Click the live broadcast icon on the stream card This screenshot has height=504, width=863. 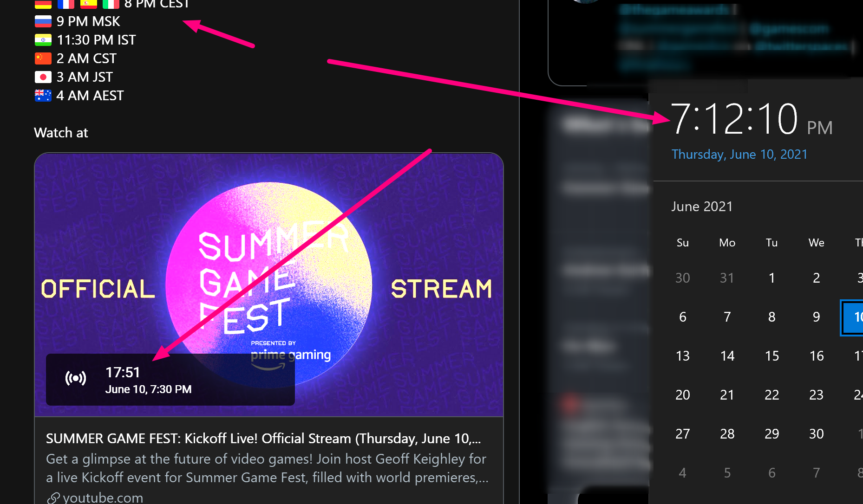click(x=76, y=379)
